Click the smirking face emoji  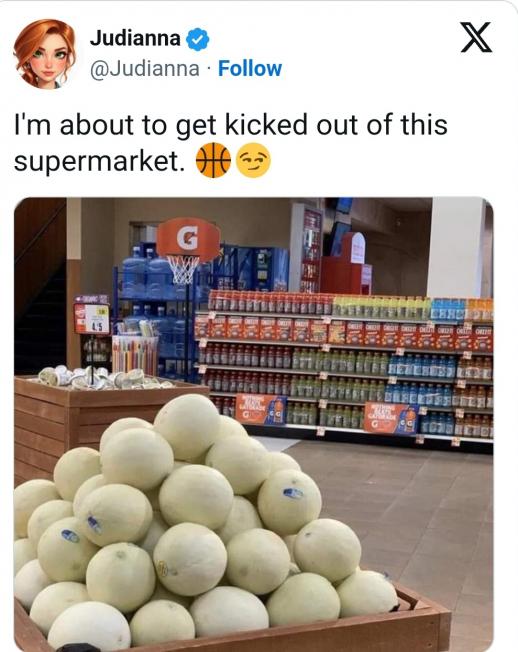click(254, 161)
